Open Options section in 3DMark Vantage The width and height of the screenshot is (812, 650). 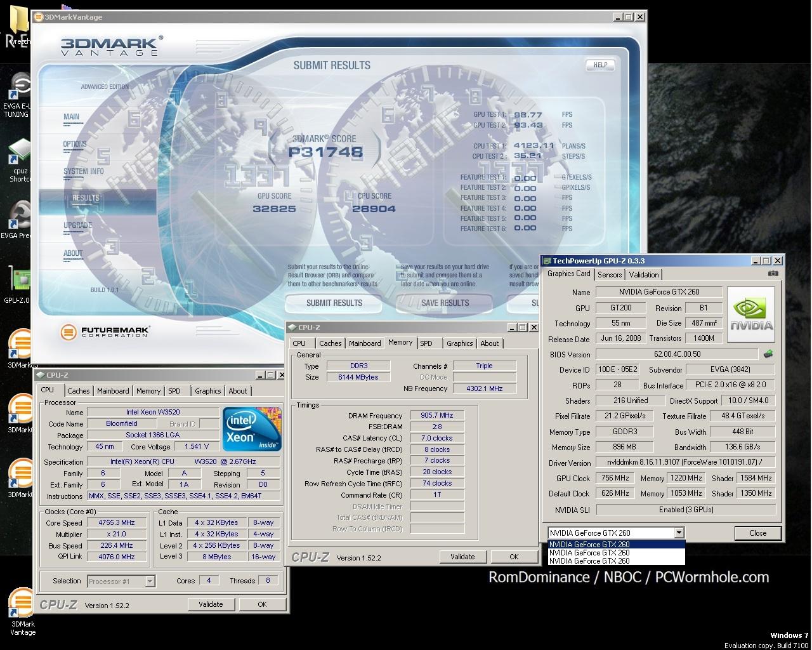[75, 144]
